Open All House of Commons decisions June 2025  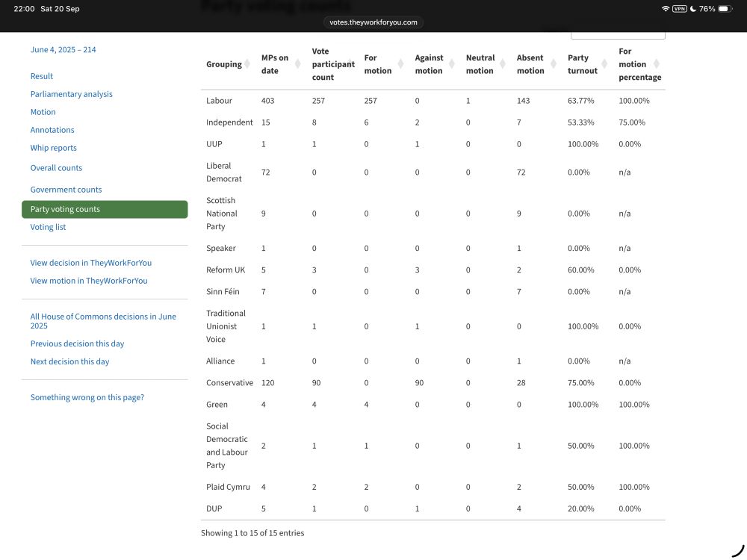[103, 321]
